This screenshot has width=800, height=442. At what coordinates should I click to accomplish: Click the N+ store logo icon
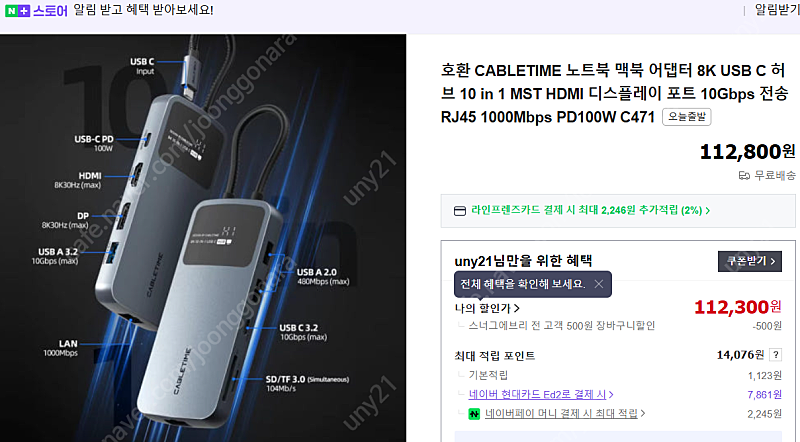(17, 11)
